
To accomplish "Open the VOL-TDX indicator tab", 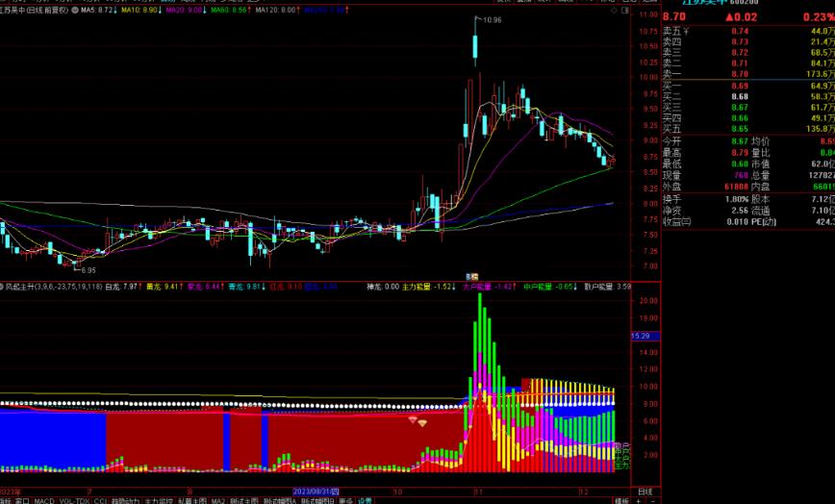I will [75, 501].
